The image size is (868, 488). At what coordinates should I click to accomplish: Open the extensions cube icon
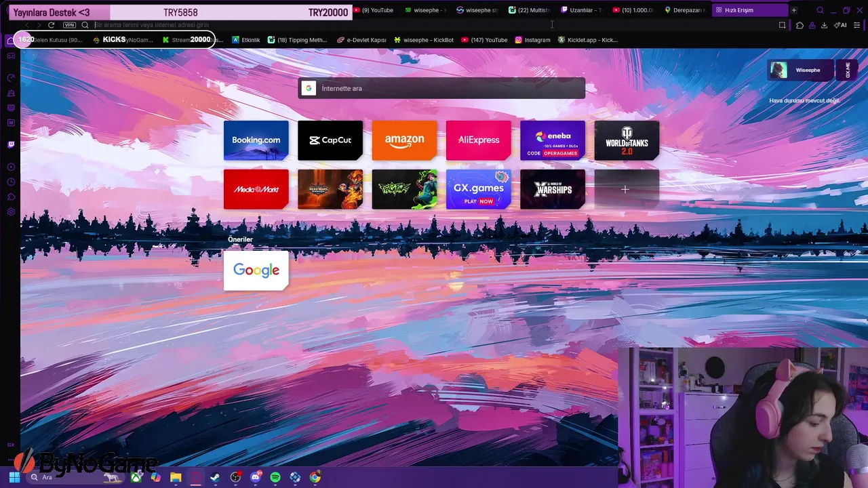point(800,25)
